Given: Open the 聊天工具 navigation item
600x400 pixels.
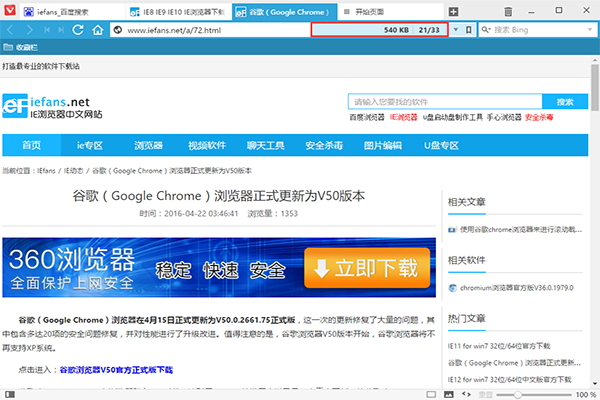Looking at the screenshot, I should (266, 145).
